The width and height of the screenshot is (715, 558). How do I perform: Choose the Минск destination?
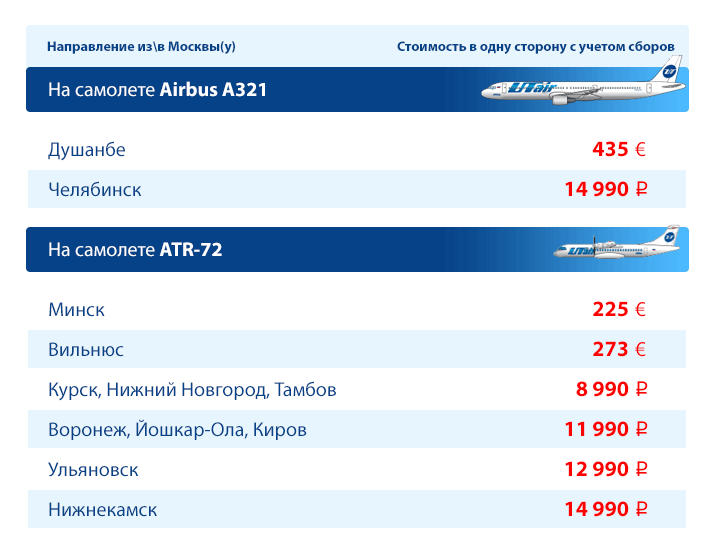click(76, 310)
